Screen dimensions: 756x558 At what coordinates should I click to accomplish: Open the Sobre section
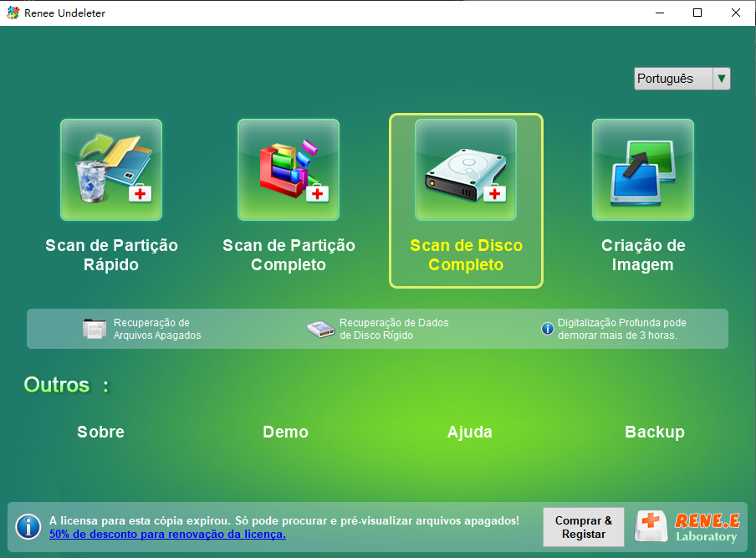click(x=100, y=433)
